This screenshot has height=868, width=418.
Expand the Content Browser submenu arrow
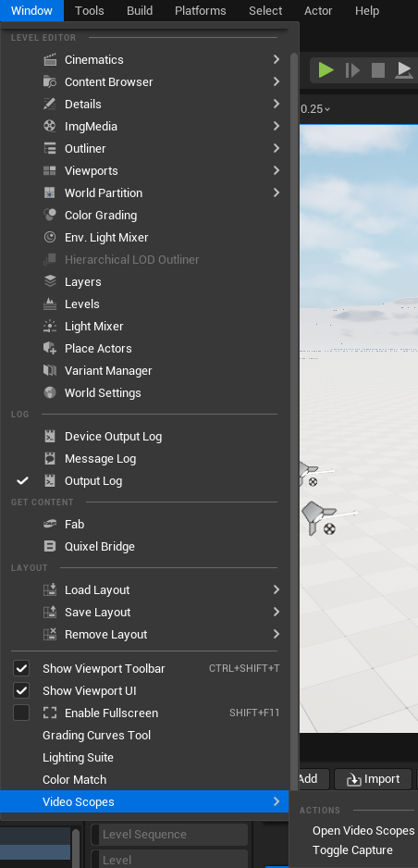(277, 81)
